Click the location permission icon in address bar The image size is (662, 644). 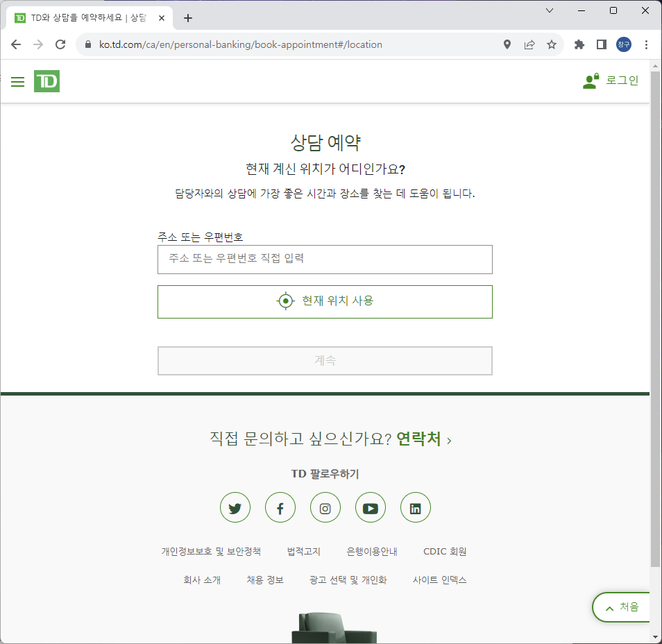pyautogui.click(x=507, y=44)
